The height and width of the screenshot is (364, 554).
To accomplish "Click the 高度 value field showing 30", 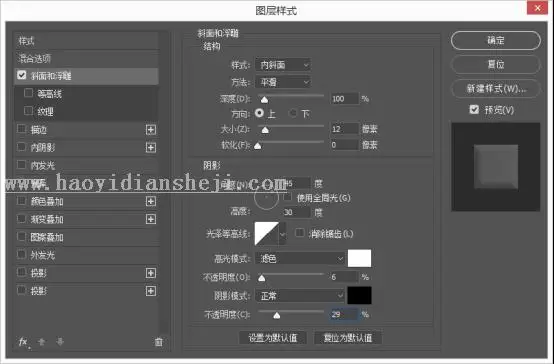I will (296, 212).
